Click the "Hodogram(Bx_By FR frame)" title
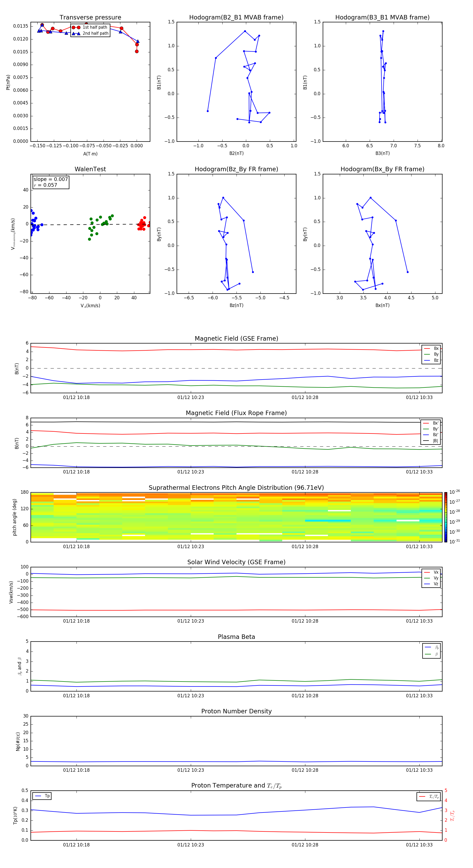Image resolution: width=473 pixels, height=868 pixels. coord(382,169)
